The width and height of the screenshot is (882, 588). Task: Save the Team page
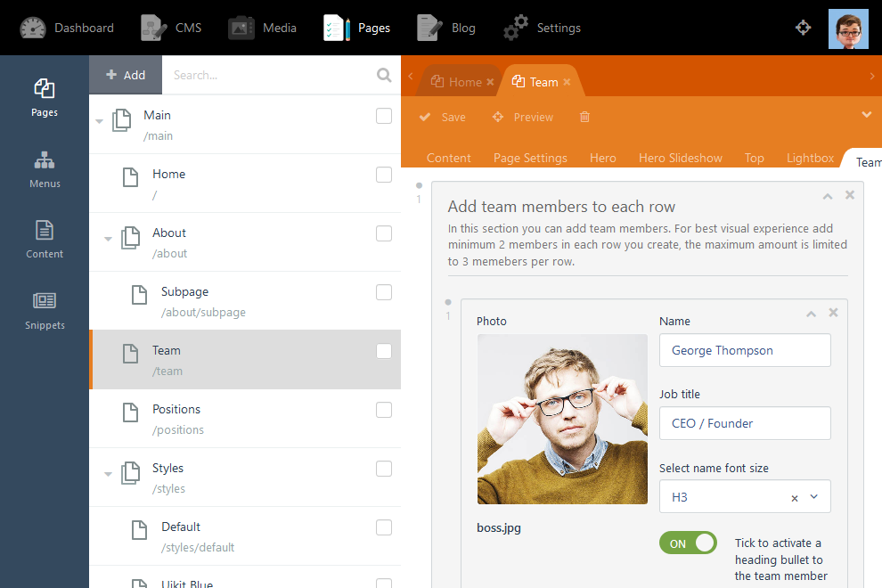[x=443, y=117]
